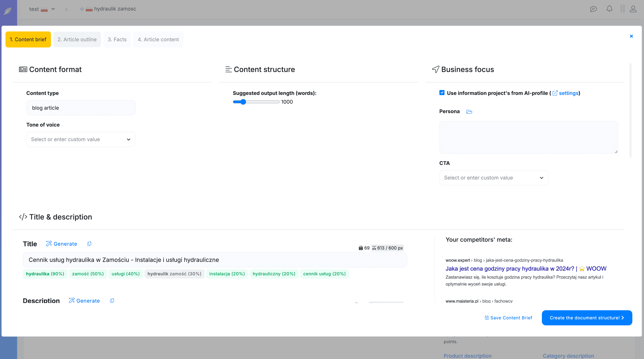Generate a new title
Viewport: 644px width, 359px height.
(x=62, y=244)
